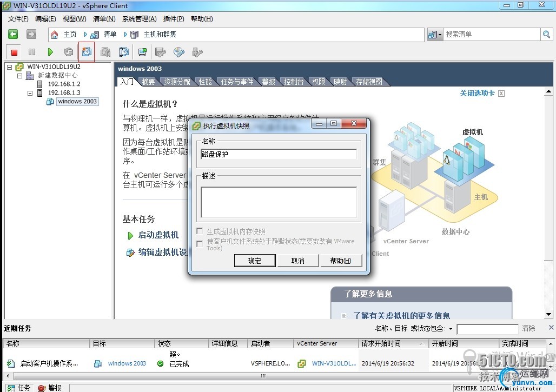The height and width of the screenshot is (392, 556).
Task: Click the close tab X icon
Action: (501, 93)
